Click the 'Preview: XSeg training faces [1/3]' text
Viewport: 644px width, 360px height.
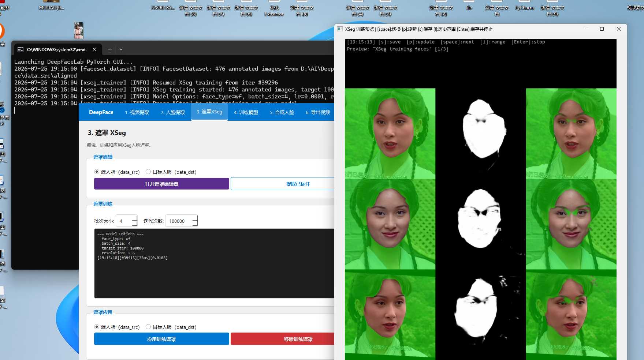(398, 49)
